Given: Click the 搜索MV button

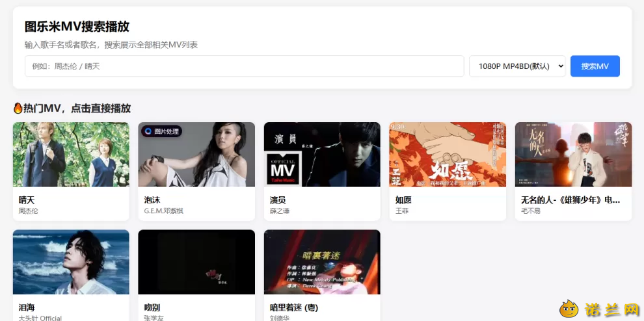Looking at the screenshot, I should coord(595,66).
